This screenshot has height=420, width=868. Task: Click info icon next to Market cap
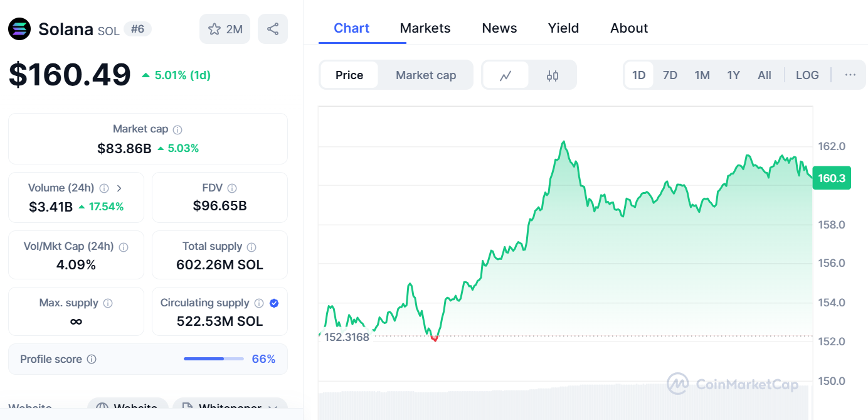click(177, 129)
